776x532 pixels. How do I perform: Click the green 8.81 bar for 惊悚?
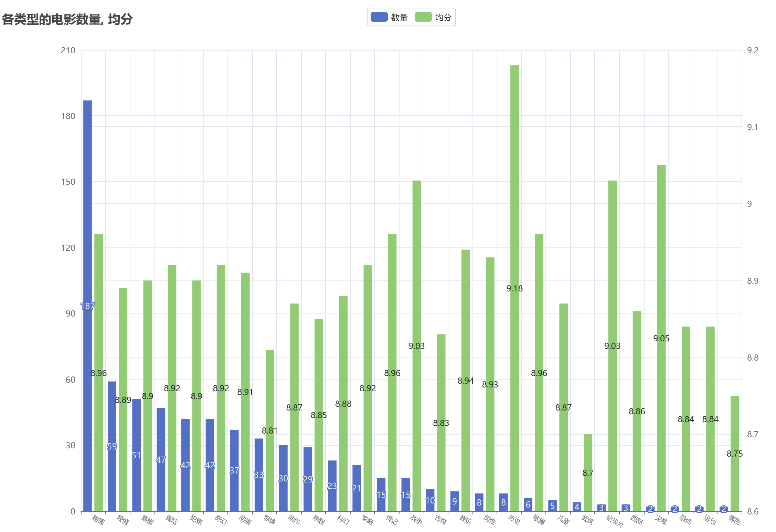(x=270, y=389)
